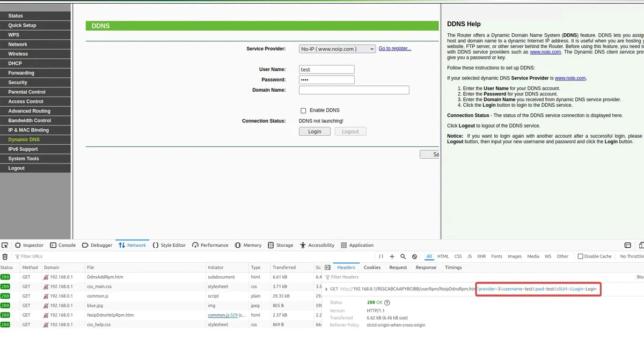Open Response tab in request details
The image size is (644, 340).
426,267
